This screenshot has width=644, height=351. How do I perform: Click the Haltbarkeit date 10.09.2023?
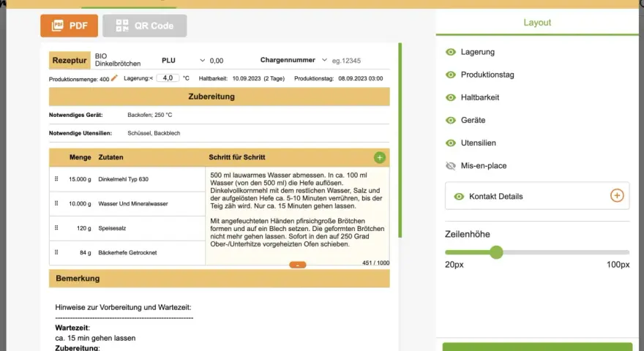(247, 78)
